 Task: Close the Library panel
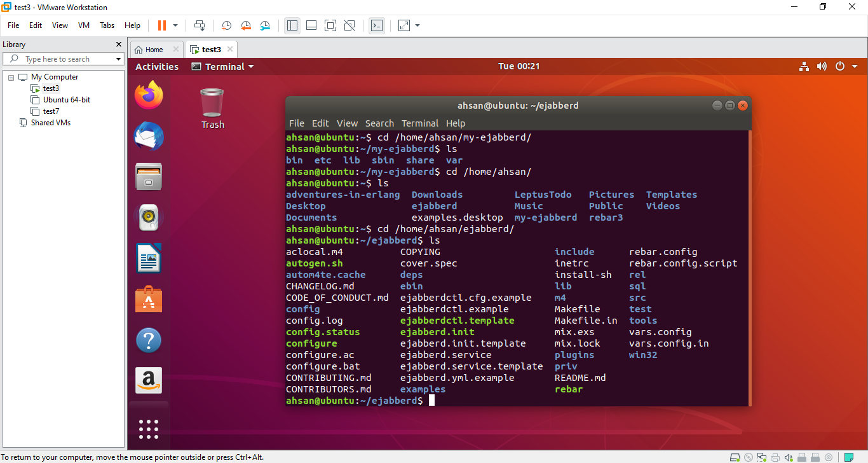coord(118,45)
